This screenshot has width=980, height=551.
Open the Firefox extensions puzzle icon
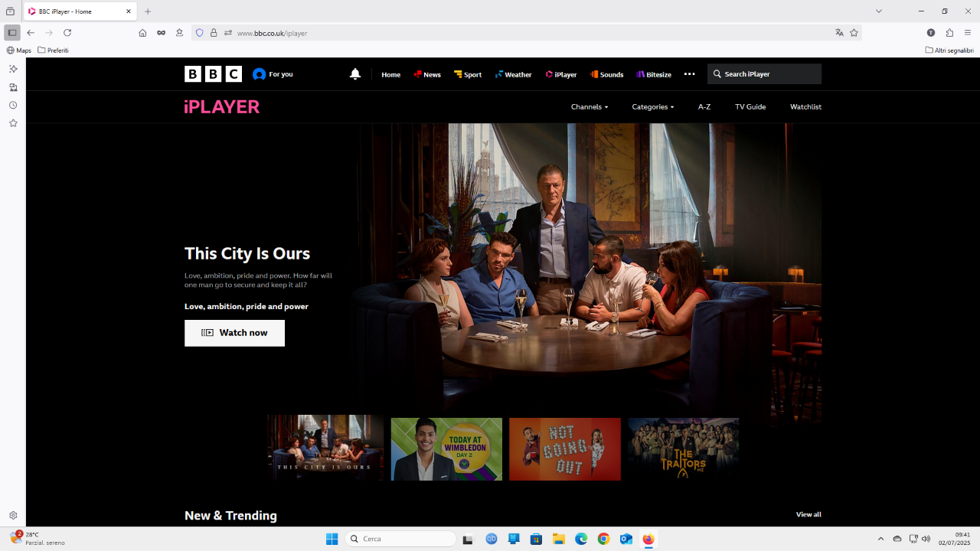(x=949, y=33)
